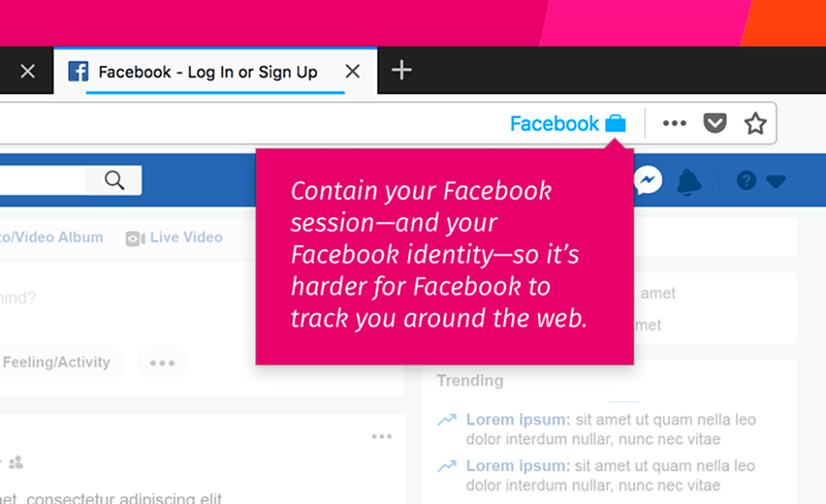826x504 pixels.
Task: Click the Trending heading
Action: (470, 381)
